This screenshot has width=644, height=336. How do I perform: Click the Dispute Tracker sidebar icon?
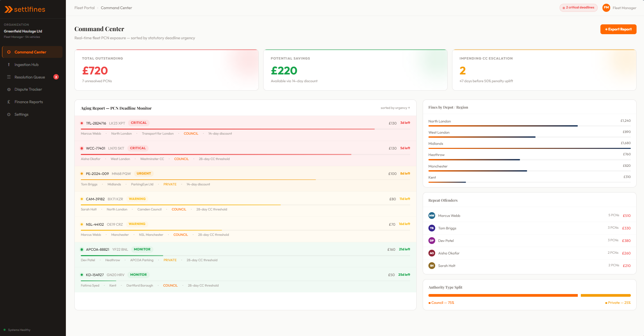[9, 90]
